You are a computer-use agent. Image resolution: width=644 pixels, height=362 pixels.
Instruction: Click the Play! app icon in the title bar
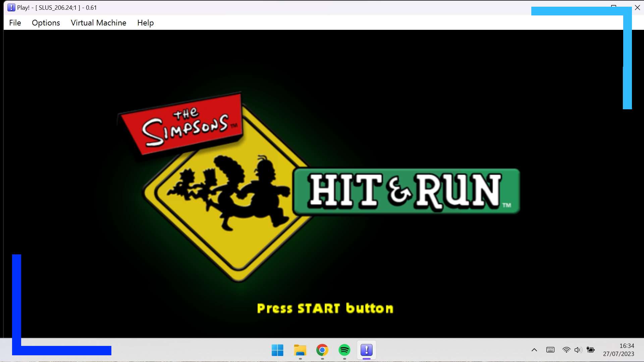click(x=11, y=7)
